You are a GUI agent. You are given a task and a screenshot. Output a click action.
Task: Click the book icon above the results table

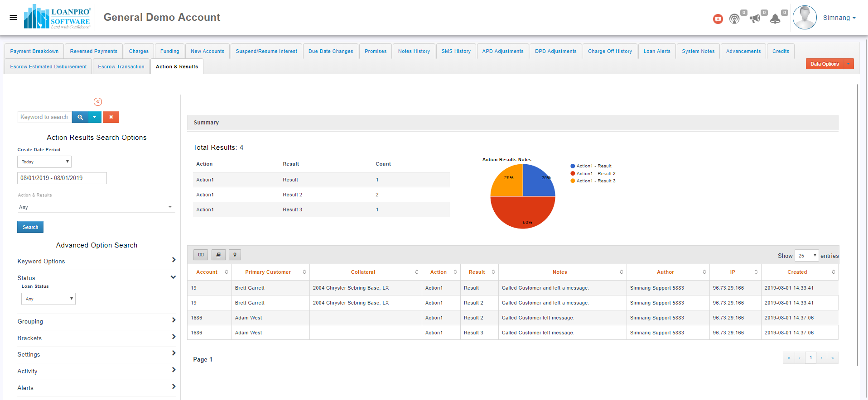click(x=218, y=255)
